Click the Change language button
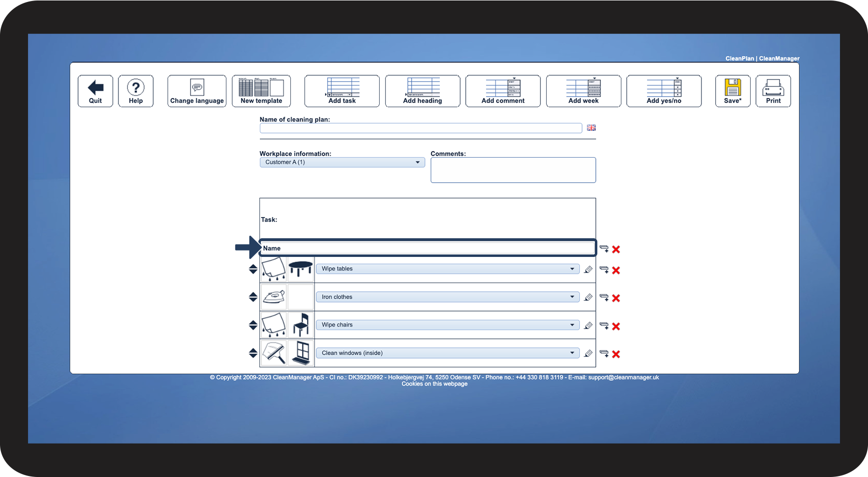 tap(196, 91)
